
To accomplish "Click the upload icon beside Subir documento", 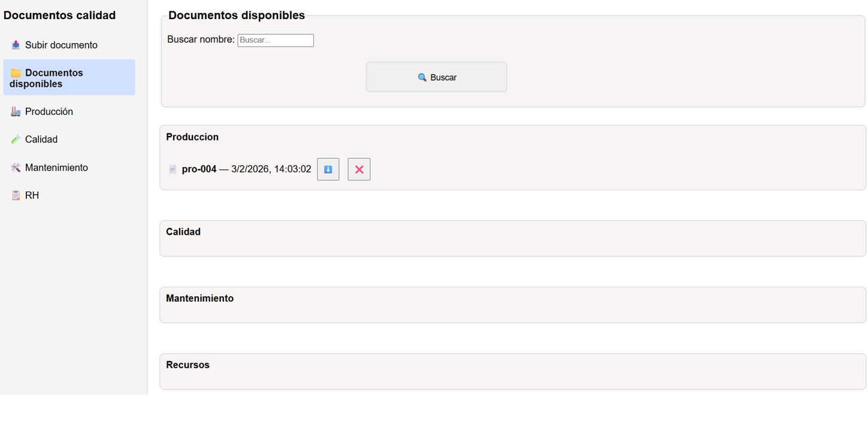I will (x=16, y=44).
